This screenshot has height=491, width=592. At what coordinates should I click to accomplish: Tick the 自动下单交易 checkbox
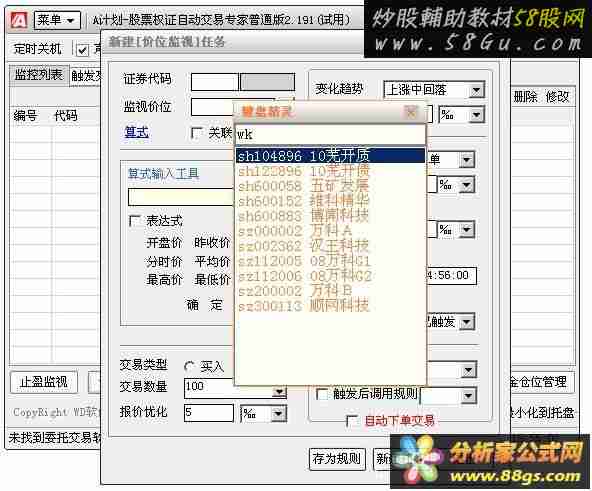[352, 421]
